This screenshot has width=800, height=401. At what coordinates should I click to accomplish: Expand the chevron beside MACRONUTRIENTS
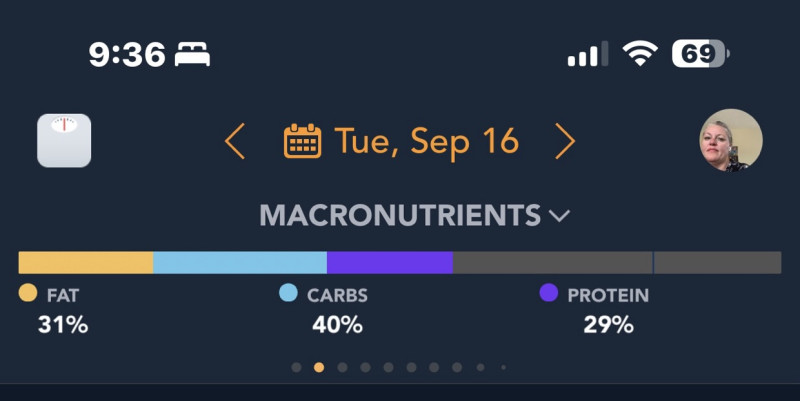pos(559,215)
